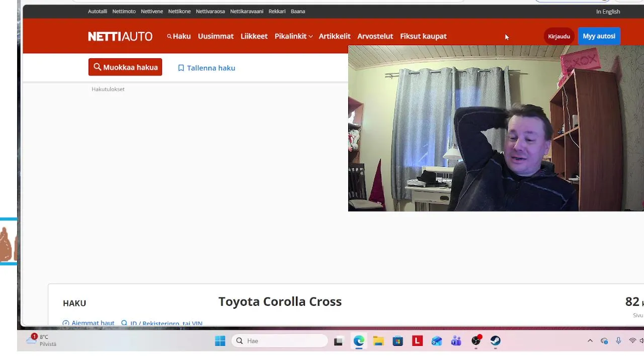Viewport: 644px width, 362px height.
Task: Click the Hakutulokset breadcrumb text
Action: click(x=108, y=89)
